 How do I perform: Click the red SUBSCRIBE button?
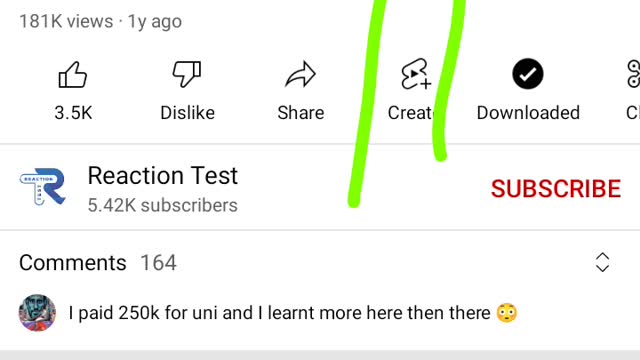[x=556, y=189]
